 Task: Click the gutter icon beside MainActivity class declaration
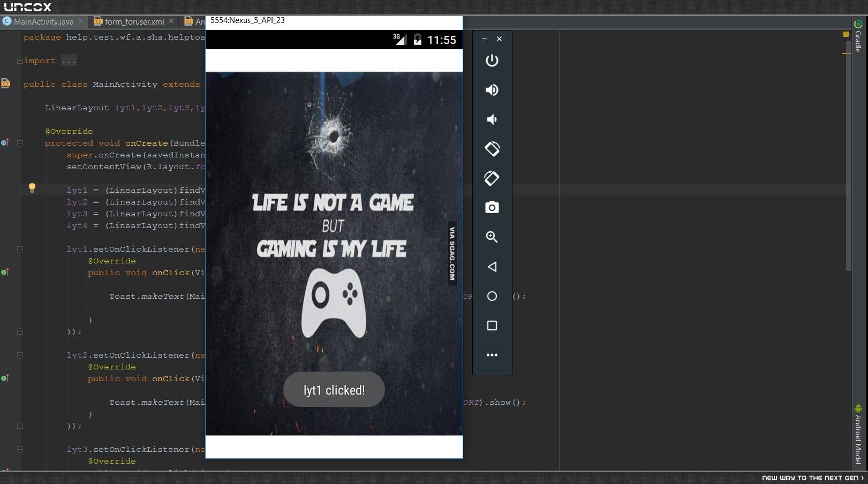pyautogui.click(x=5, y=84)
